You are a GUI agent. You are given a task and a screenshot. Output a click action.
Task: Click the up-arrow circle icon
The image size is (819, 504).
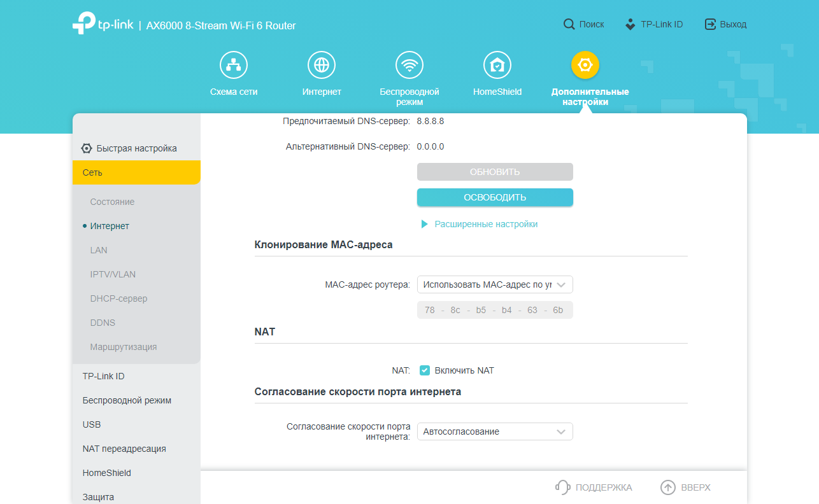point(667,487)
